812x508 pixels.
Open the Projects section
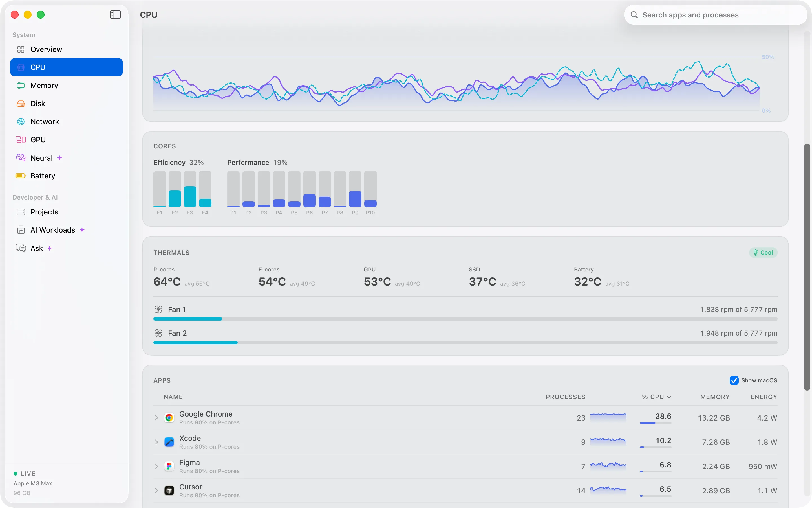pyautogui.click(x=67, y=212)
